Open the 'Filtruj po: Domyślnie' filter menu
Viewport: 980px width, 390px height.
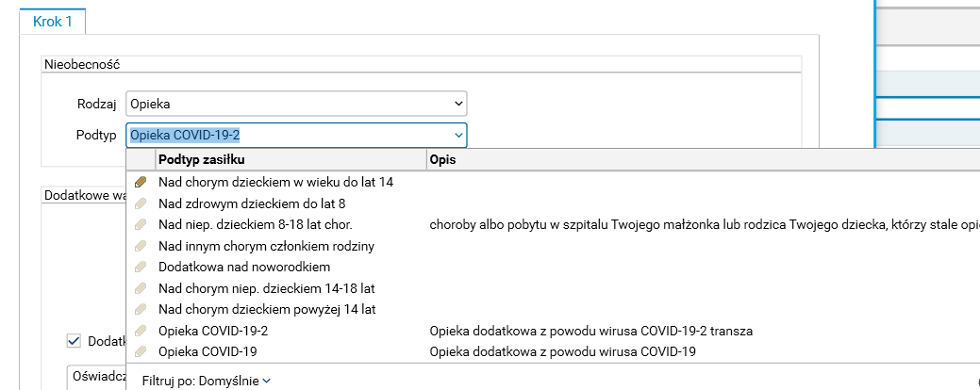tap(206, 381)
